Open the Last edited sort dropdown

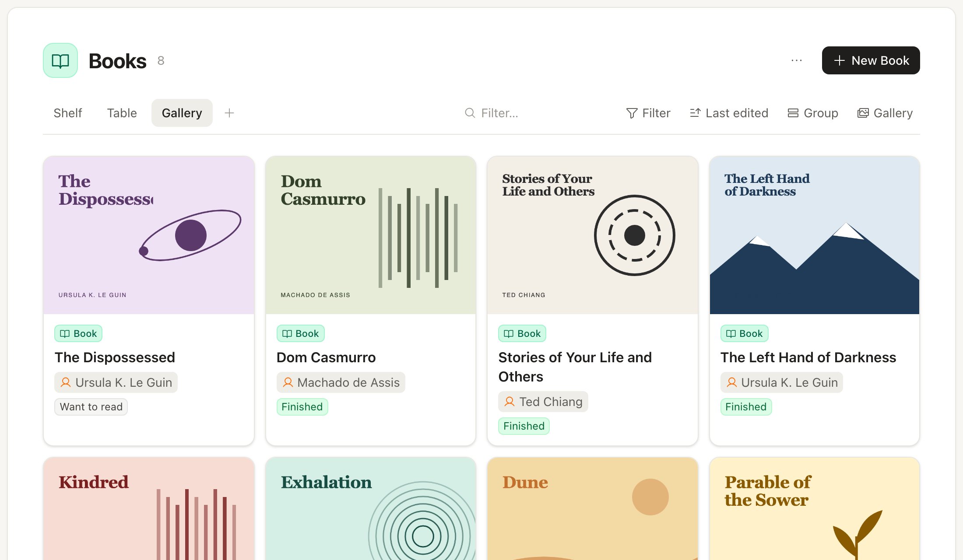coord(729,113)
